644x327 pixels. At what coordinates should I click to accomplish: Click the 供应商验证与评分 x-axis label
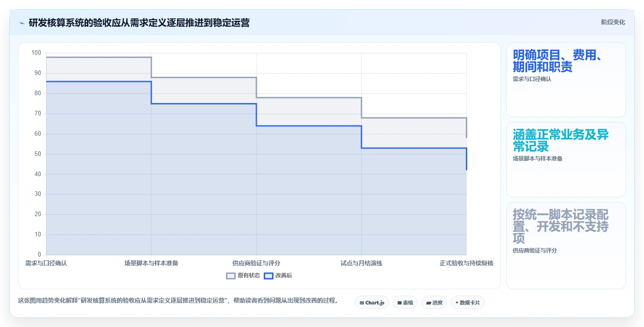tap(256, 264)
